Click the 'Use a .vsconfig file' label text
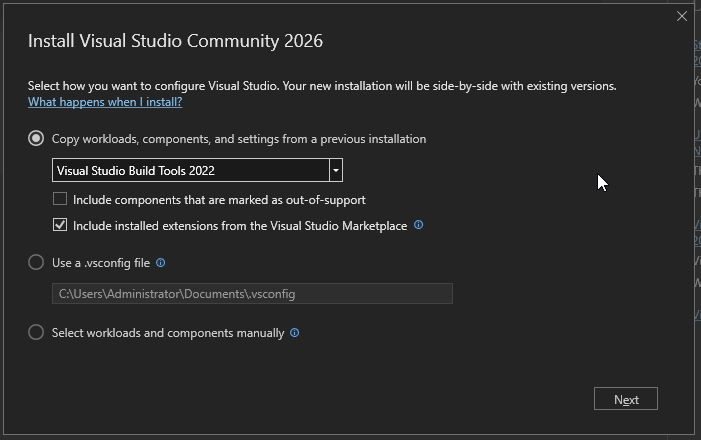Image resolution: width=701 pixels, height=440 pixels. coord(101,263)
